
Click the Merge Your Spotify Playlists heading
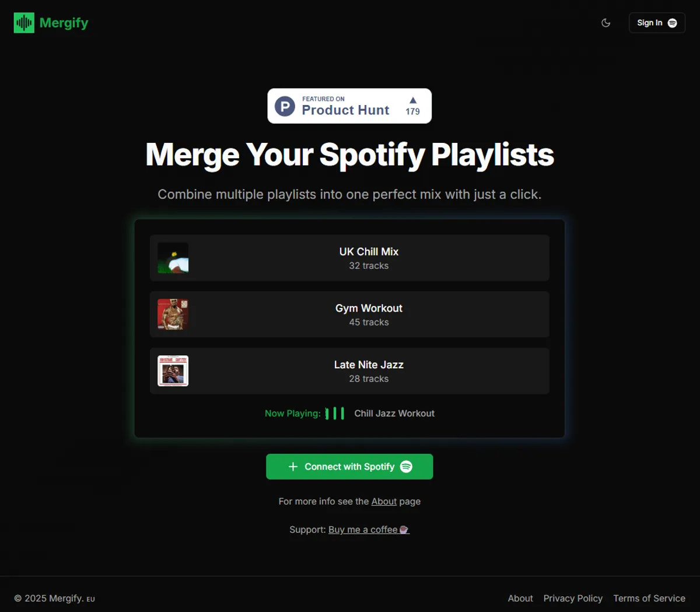coord(349,155)
